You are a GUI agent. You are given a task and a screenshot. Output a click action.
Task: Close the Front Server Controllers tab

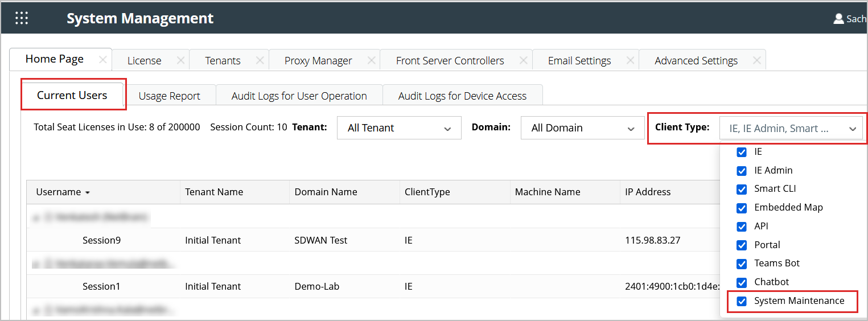523,60
